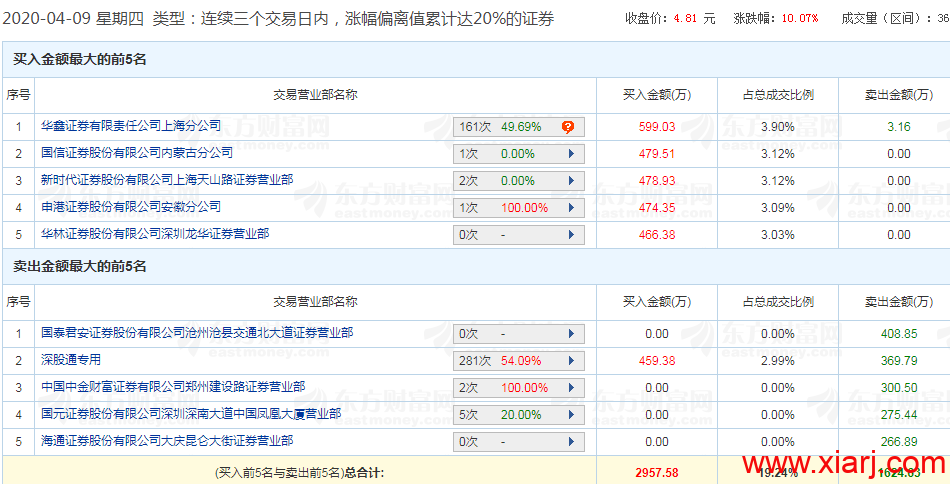Click 卖出金额最大的前5名 section header
950x484 pixels.
point(80,266)
